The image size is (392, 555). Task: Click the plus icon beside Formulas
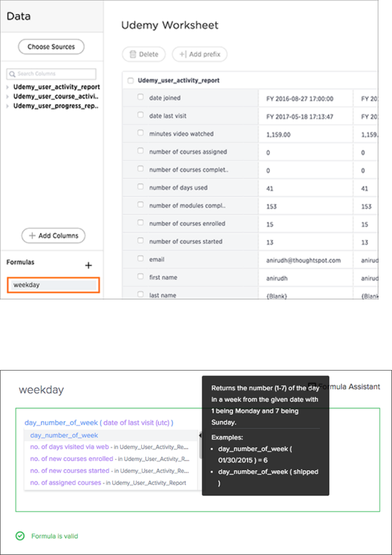(x=88, y=265)
